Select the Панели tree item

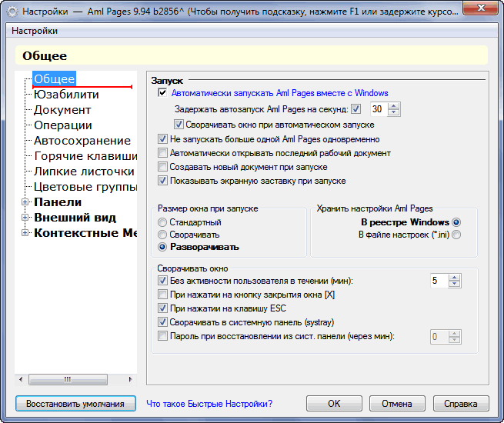tap(58, 202)
